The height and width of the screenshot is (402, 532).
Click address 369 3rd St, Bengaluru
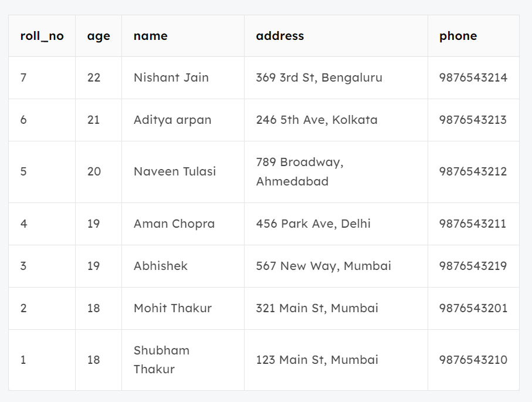point(319,77)
